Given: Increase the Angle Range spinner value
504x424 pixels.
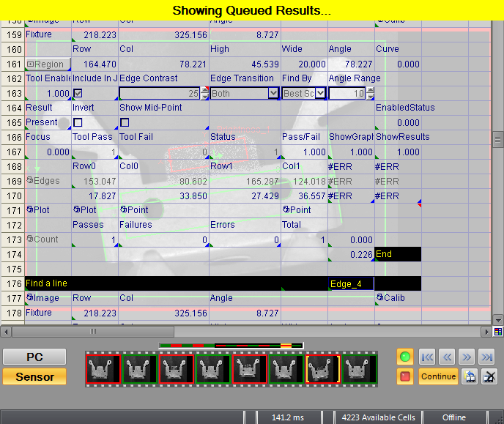Looking at the screenshot, I should [x=370, y=90].
